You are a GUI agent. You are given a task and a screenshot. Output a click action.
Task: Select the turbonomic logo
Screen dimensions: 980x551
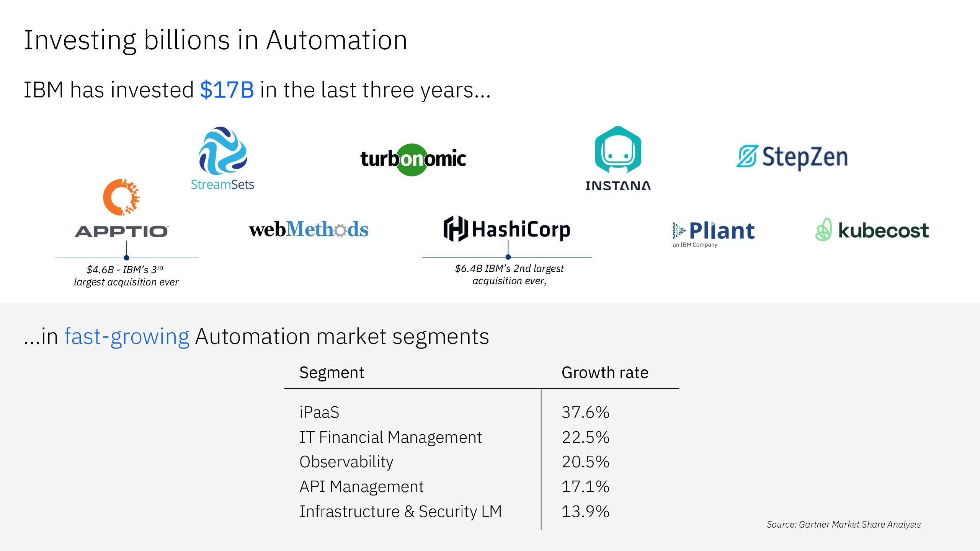click(413, 159)
